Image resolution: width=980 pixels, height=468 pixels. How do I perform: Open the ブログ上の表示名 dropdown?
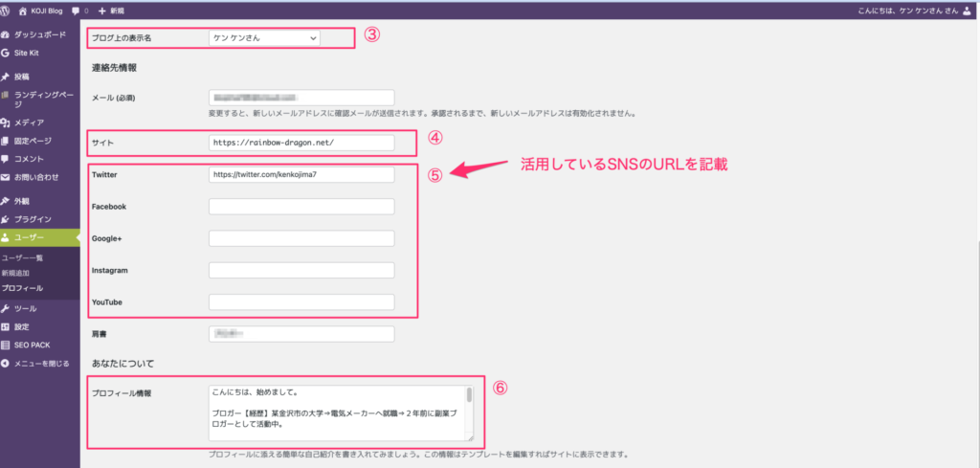[264, 38]
